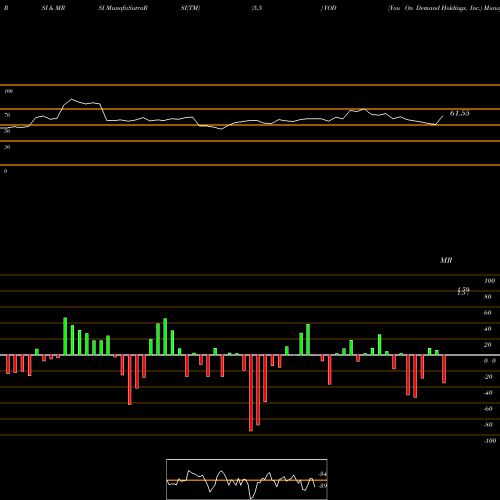
Task: Click the MR axis label 60
Action: (x=488, y=313)
